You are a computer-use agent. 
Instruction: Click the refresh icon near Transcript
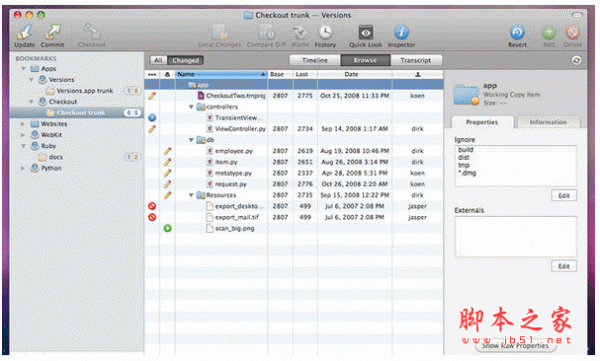(x=576, y=60)
